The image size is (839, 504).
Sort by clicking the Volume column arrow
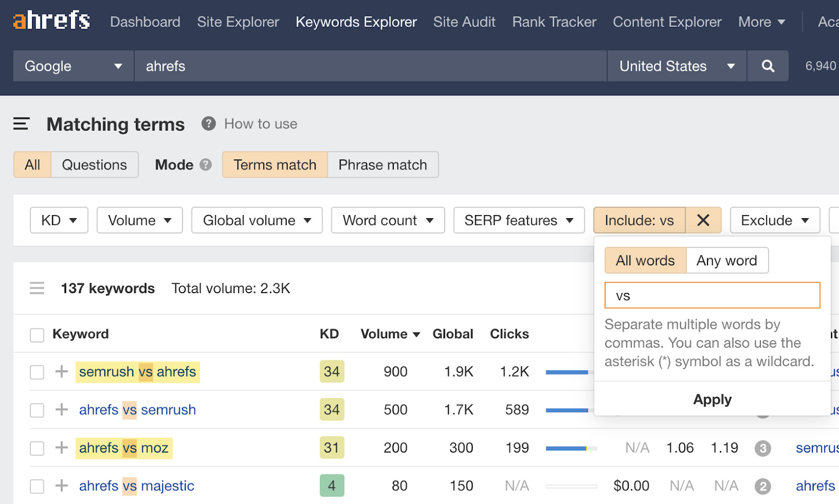417,334
